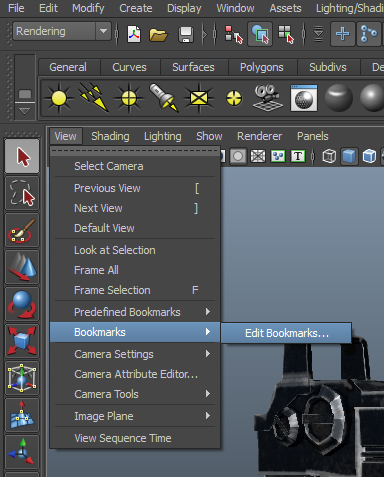Create a volume light from shelf
Screen dimensions: 384x477
pyautogui.click(x=234, y=98)
